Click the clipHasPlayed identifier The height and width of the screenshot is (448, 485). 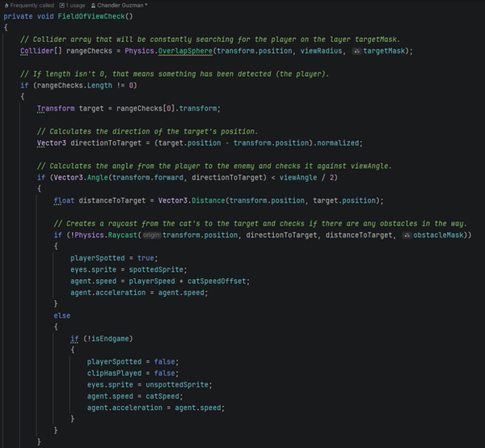[x=114, y=373]
